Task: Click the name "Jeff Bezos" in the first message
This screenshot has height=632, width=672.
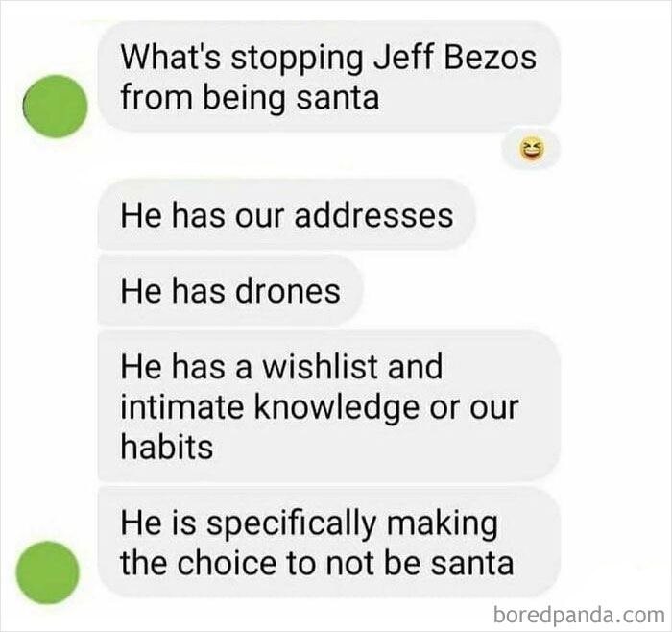Action: pyautogui.click(x=455, y=57)
